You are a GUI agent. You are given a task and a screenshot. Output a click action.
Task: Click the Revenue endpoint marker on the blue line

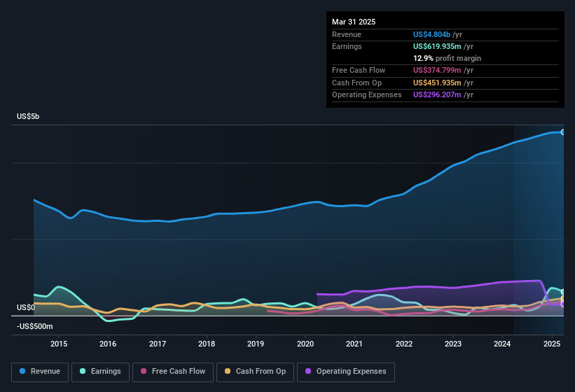pos(563,132)
